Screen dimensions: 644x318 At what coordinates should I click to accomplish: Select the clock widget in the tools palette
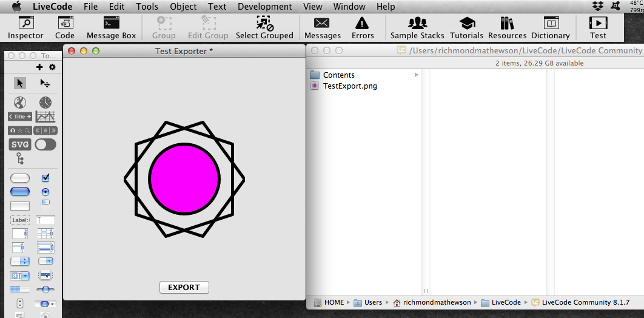click(x=45, y=103)
